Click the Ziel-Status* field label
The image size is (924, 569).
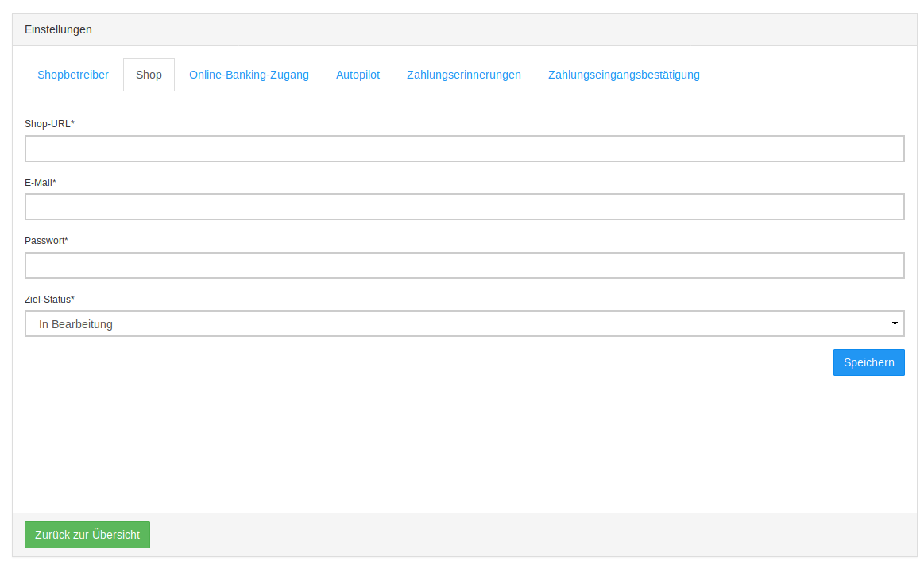[x=49, y=300]
